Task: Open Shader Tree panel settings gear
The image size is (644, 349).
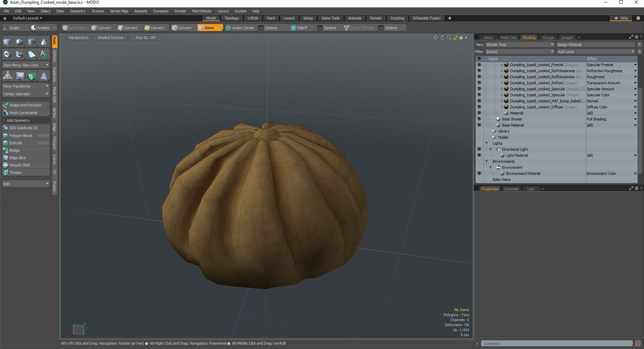Action: pos(636,37)
